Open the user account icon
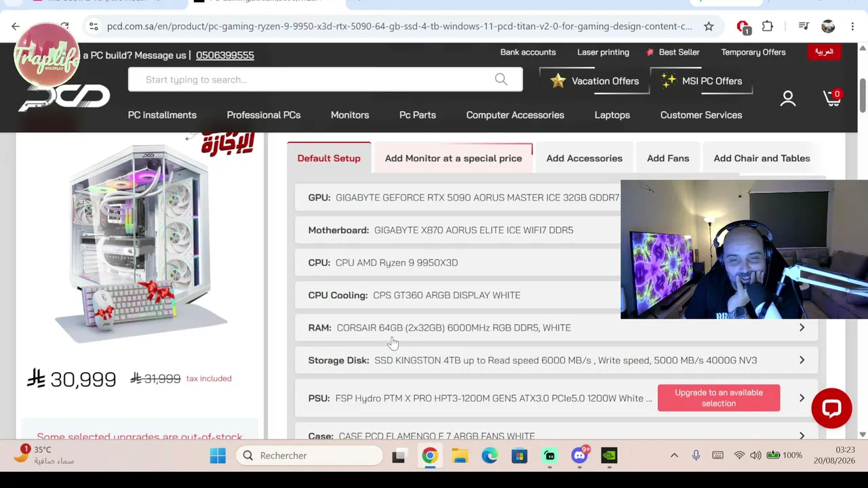This screenshot has width=868, height=488. tap(788, 98)
